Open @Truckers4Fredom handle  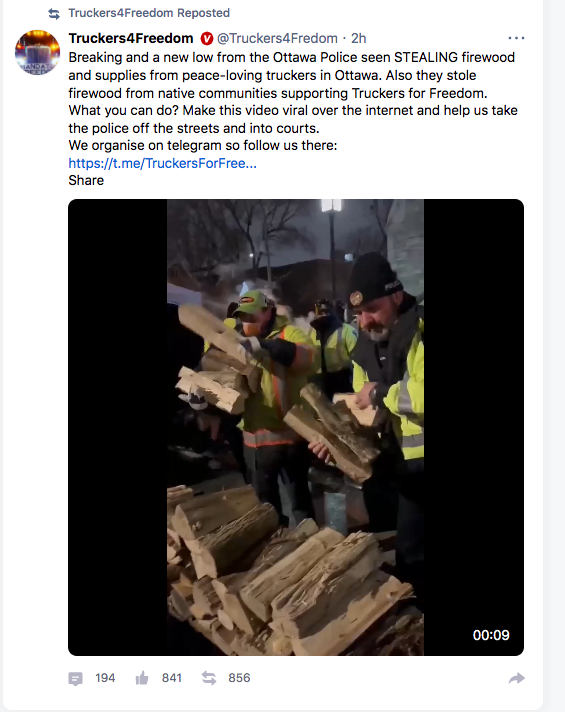click(277, 39)
